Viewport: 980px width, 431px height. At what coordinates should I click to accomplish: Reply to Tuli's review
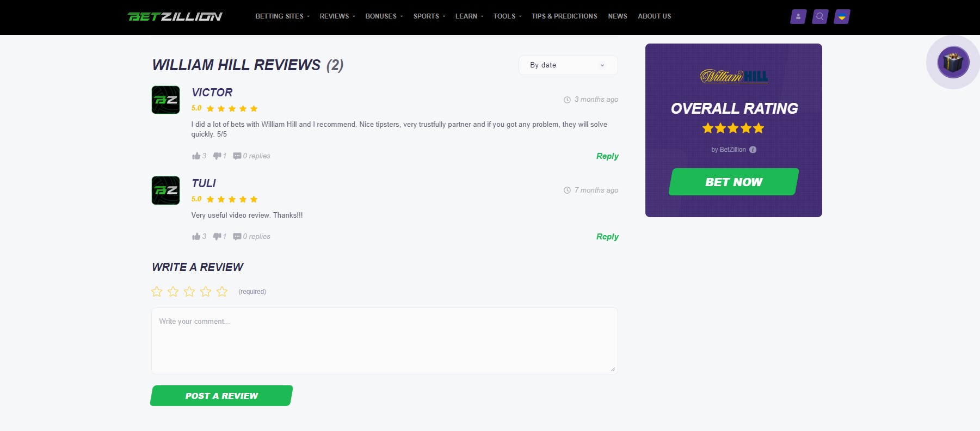(x=607, y=237)
